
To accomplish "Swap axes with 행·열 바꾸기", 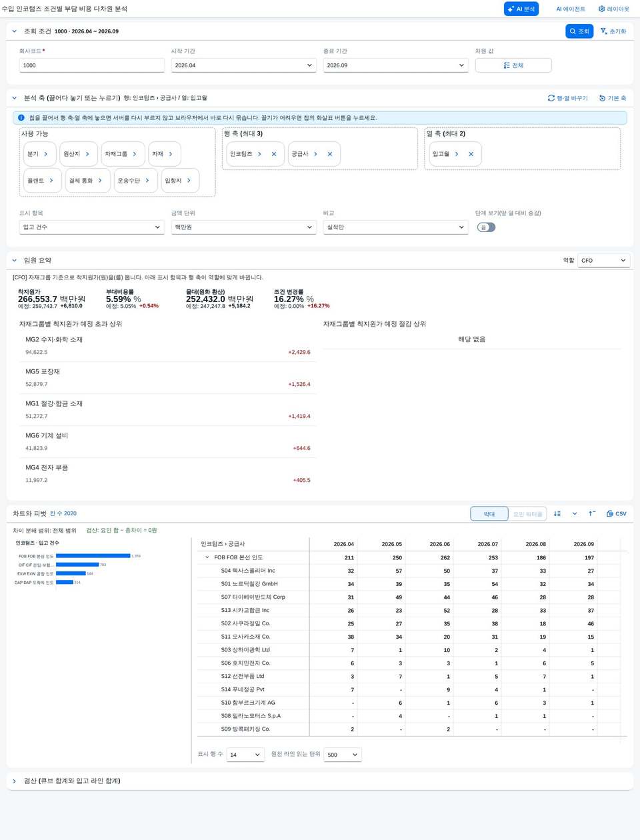I will tap(568, 98).
